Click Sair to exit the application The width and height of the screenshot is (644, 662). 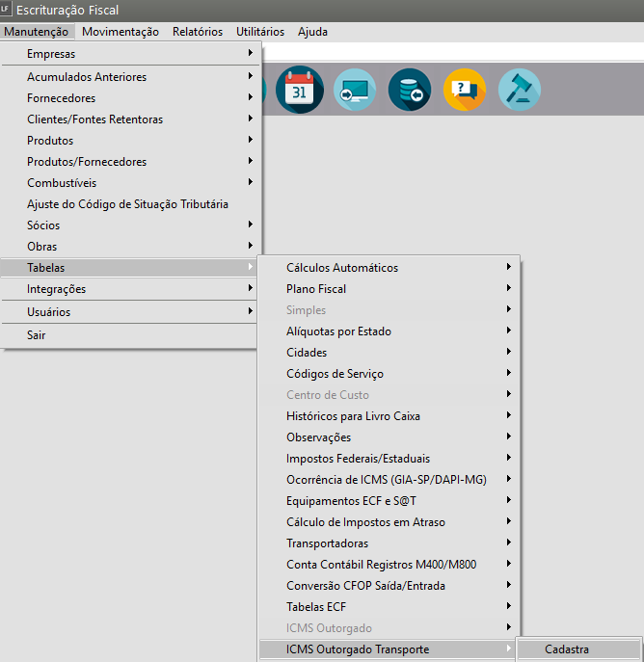37,335
